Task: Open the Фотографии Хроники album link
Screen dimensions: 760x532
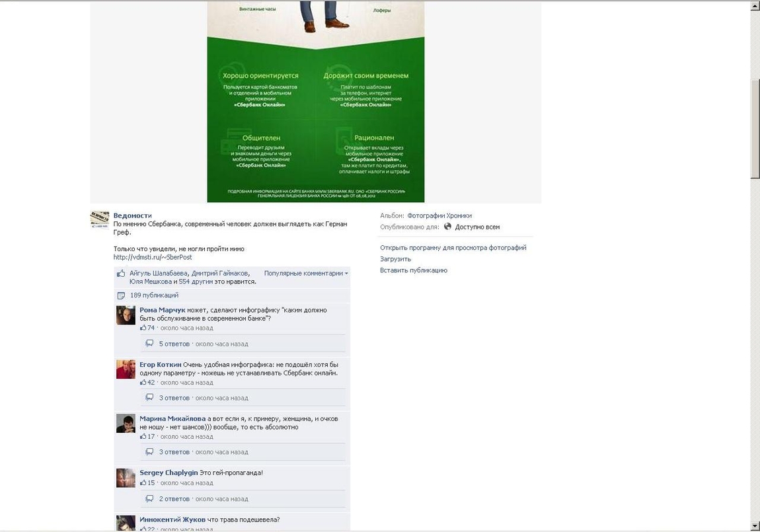Action: 439,215
